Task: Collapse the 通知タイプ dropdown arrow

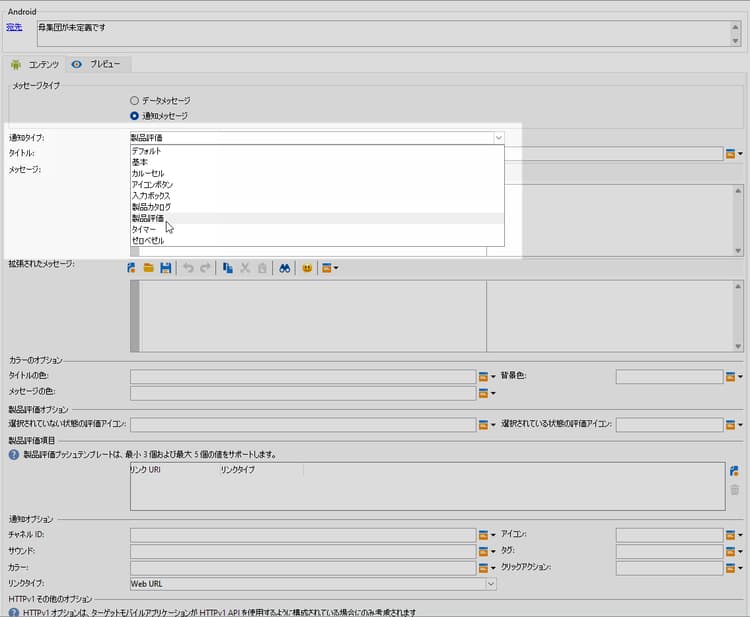Action: (x=498, y=138)
